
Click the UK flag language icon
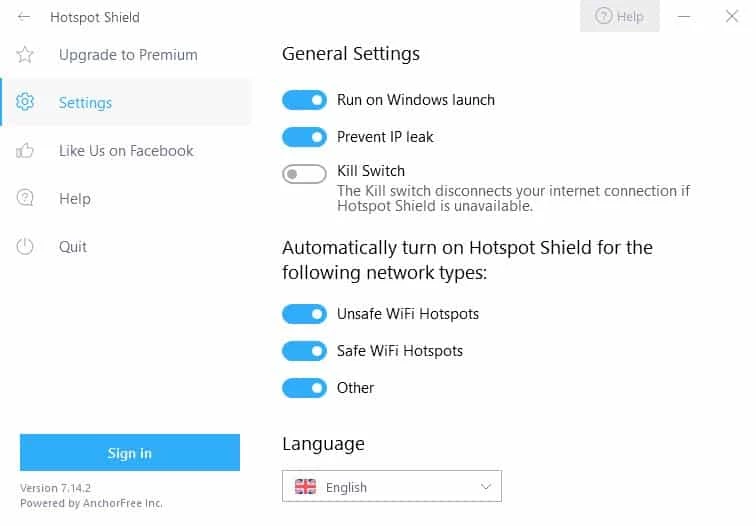306,487
